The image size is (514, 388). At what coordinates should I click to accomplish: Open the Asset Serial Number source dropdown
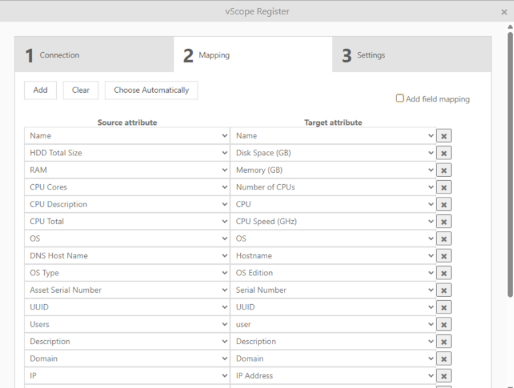(x=127, y=290)
